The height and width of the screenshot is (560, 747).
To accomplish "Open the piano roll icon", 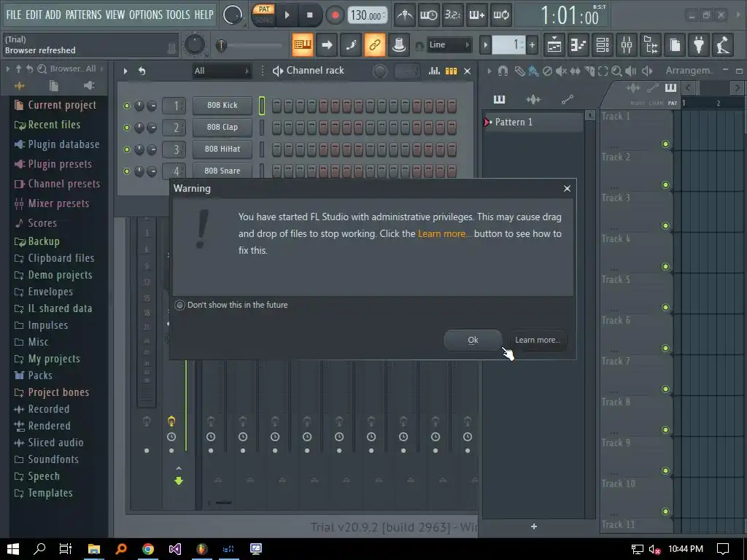I will [x=578, y=45].
